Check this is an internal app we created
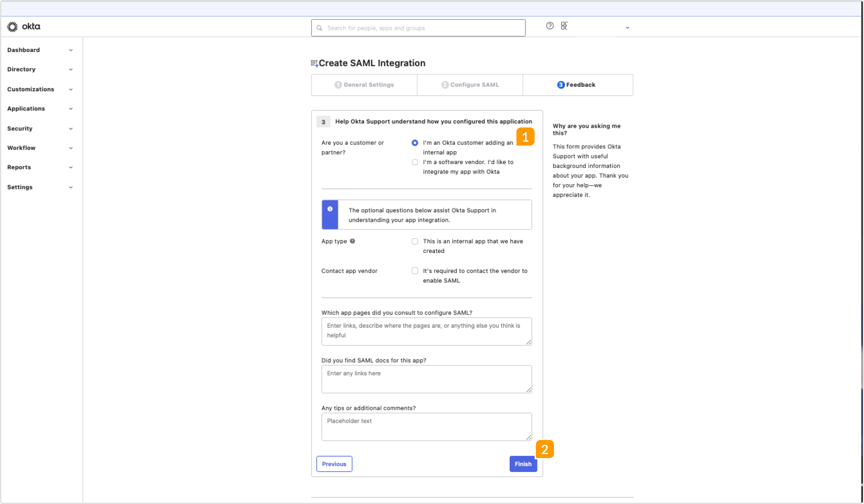The height and width of the screenshot is (504, 864). click(x=415, y=241)
